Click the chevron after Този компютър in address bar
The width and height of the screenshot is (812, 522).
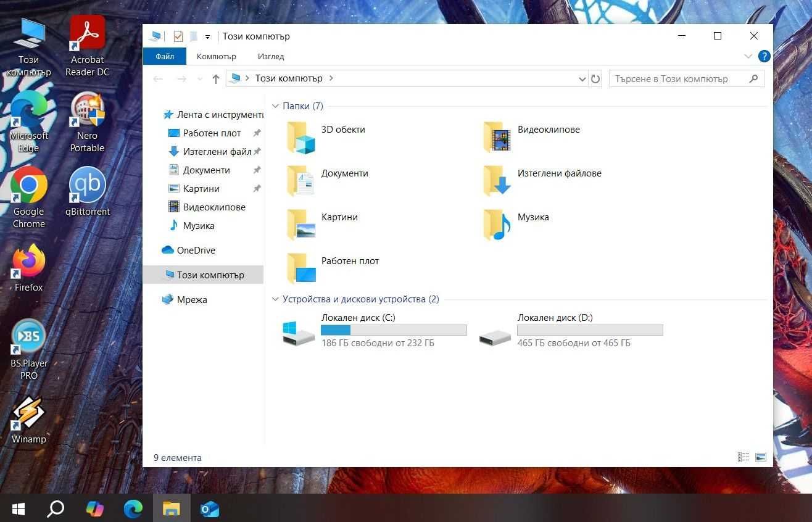(331, 78)
